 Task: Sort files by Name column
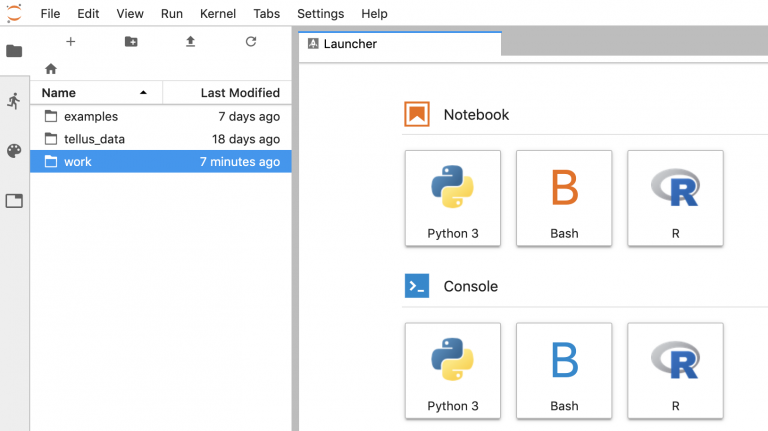[96, 93]
